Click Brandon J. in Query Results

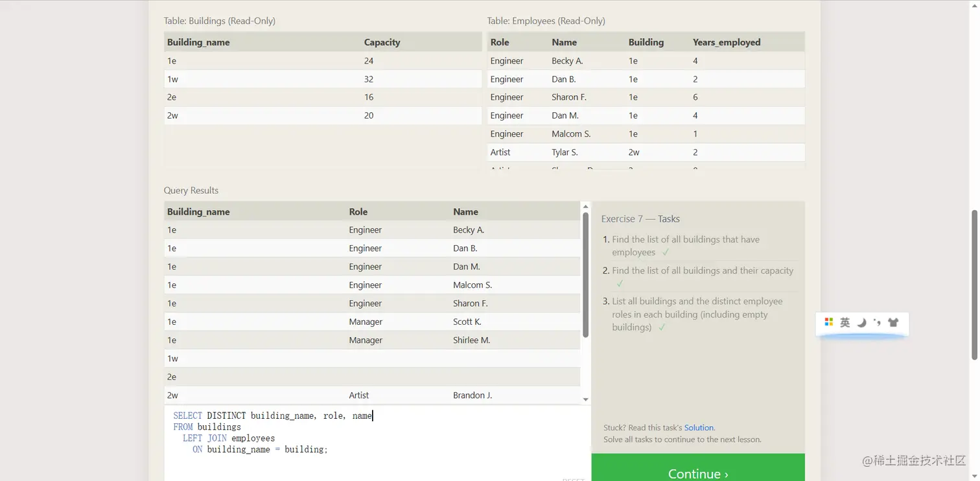pyautogui.click(x=472, y=395)
